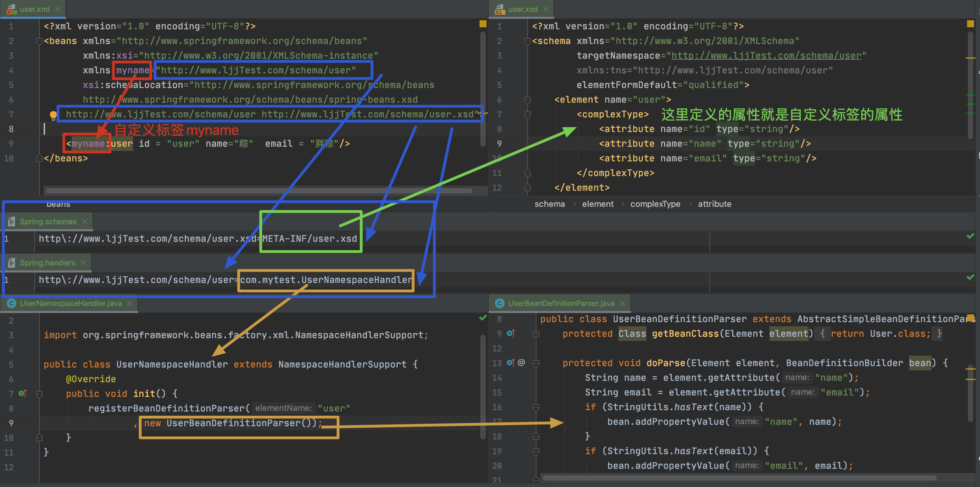Select complexType in the user.xsd breadcrumb

tap(655, 204)
